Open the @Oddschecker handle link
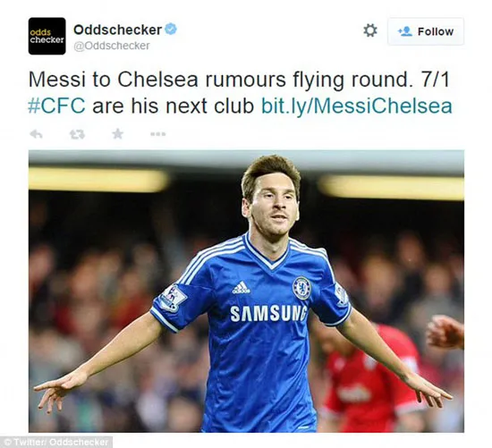Screen dimensions: 492x448 [x=112, y=46]
